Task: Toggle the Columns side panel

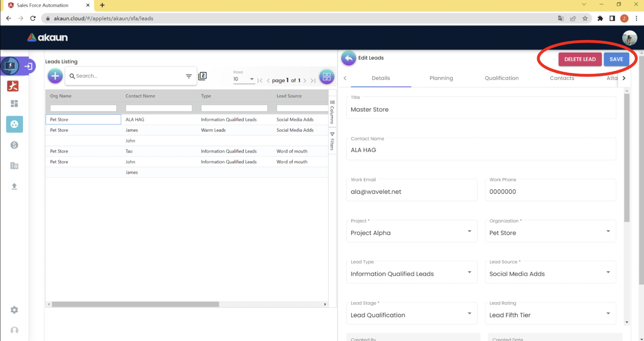Action: pyautogui.click(x=332, y=112)
